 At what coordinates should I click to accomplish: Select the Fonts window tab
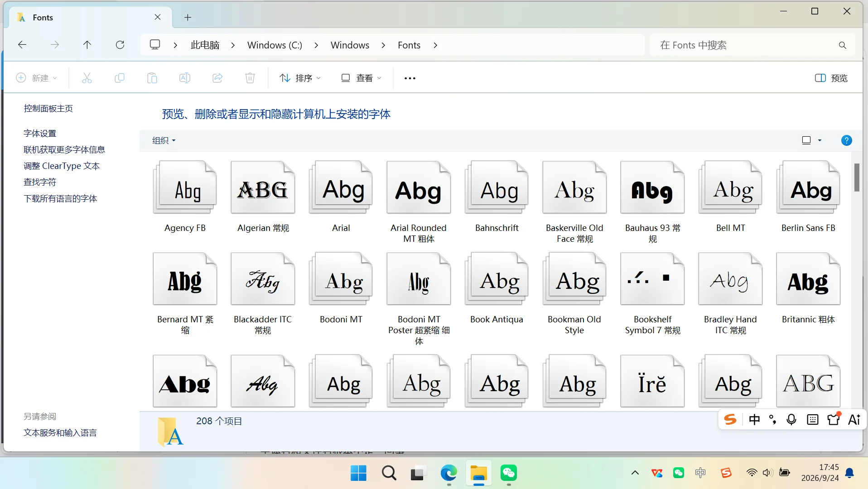[89, 17]
